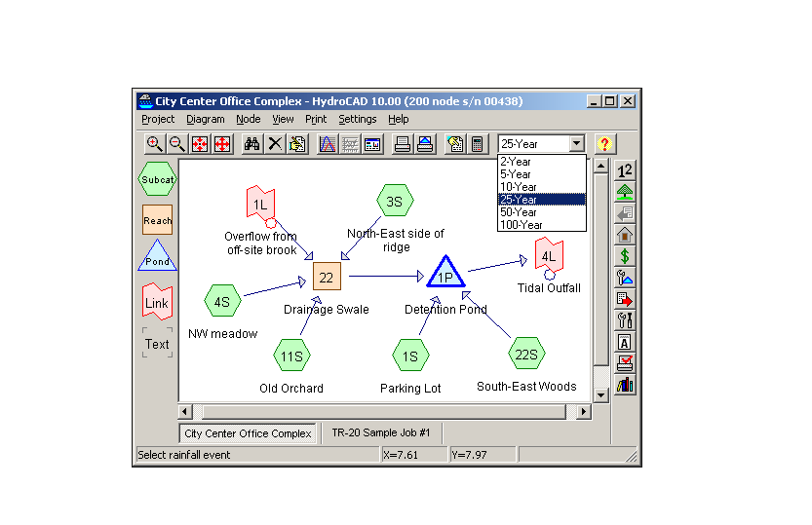Choose 2-Year from the event list
812x525 pixels.
(542, 162)
